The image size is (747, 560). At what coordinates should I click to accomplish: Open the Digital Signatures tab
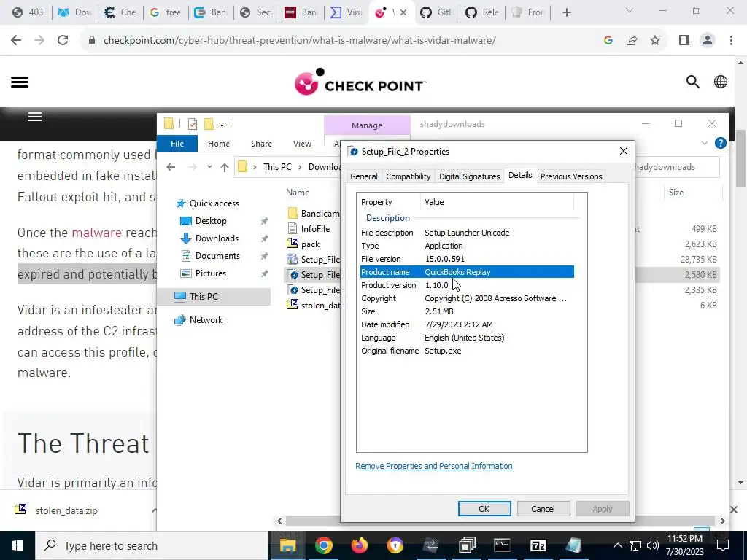coord(469,176)
